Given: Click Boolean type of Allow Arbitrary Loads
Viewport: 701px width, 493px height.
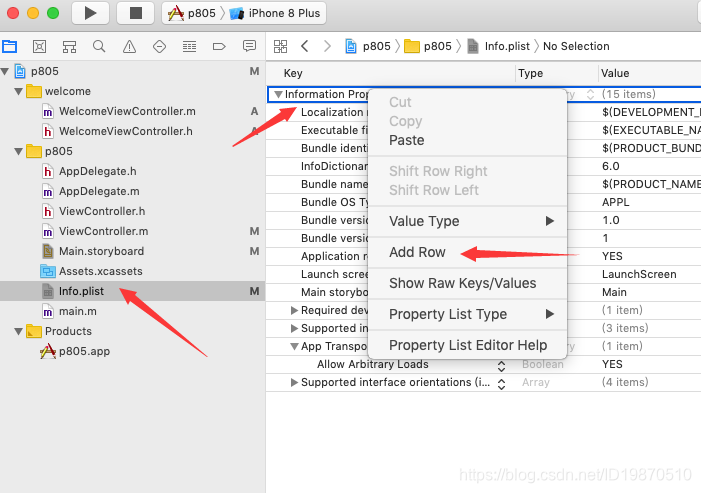Looking at the screenshot, I should tap(543, 364).
